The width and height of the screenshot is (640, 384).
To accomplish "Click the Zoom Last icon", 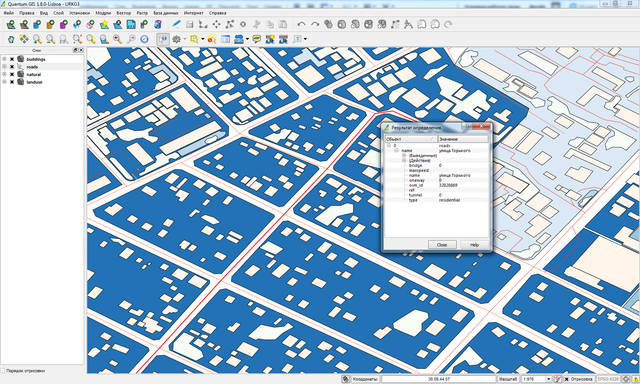I will pos(118,39).
